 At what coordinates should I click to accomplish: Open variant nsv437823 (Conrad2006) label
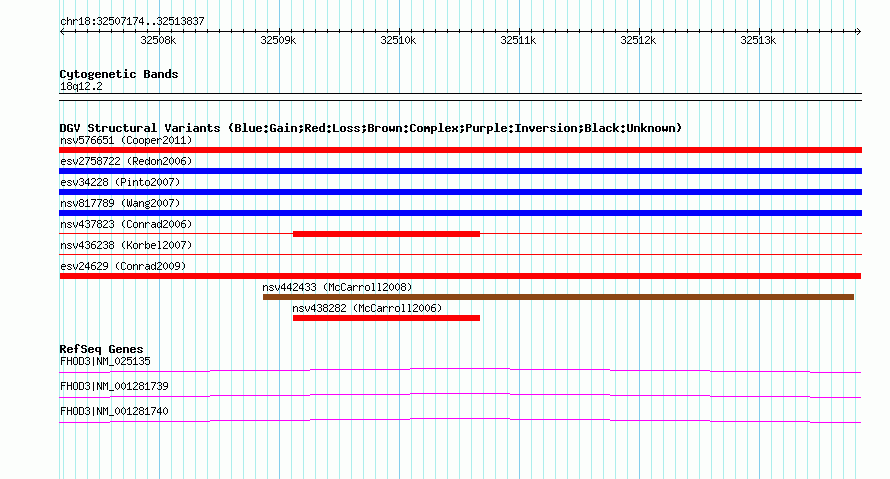pos(126,224)
